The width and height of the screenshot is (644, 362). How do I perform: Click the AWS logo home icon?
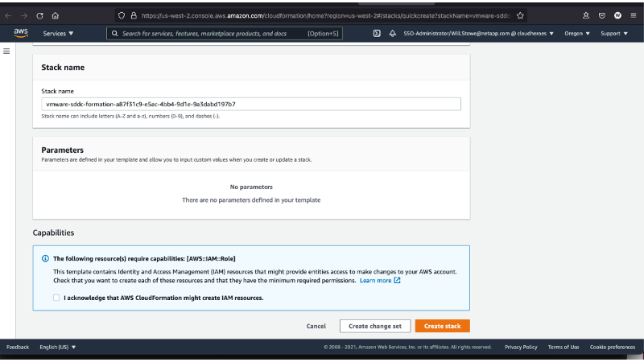[x=21, y=33]
